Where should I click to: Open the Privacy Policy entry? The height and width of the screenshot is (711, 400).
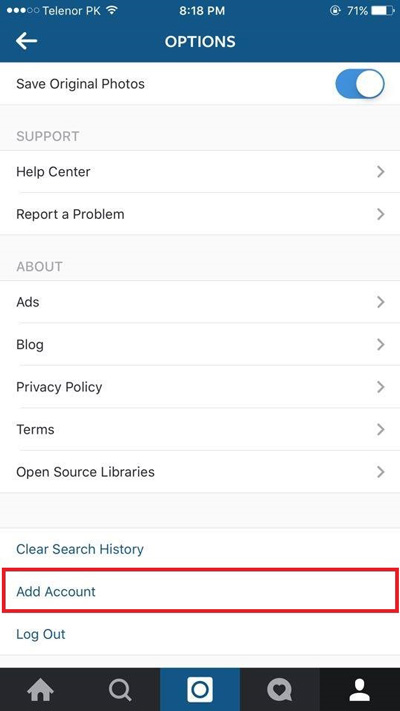[200, 387]
